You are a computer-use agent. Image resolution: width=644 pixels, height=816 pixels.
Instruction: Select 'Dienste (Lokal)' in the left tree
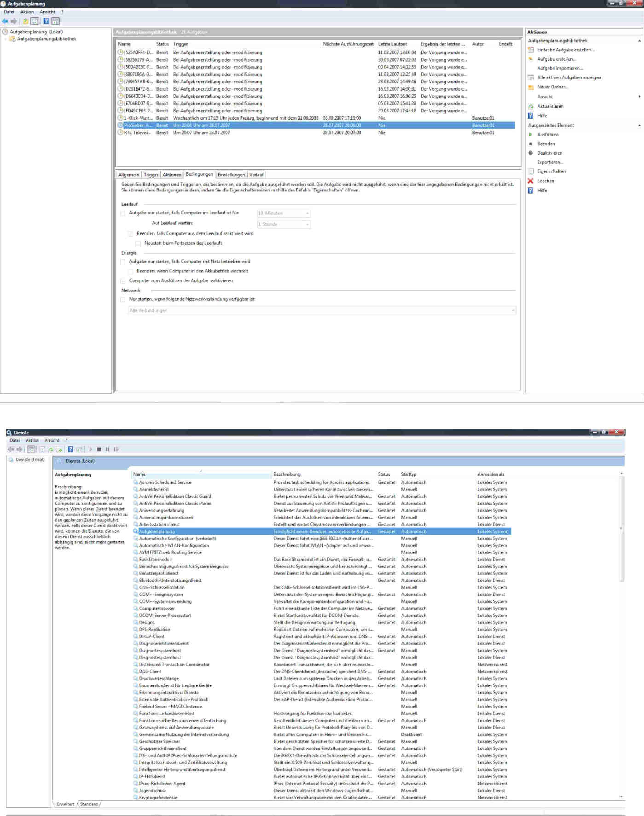(x=30, y=460)
